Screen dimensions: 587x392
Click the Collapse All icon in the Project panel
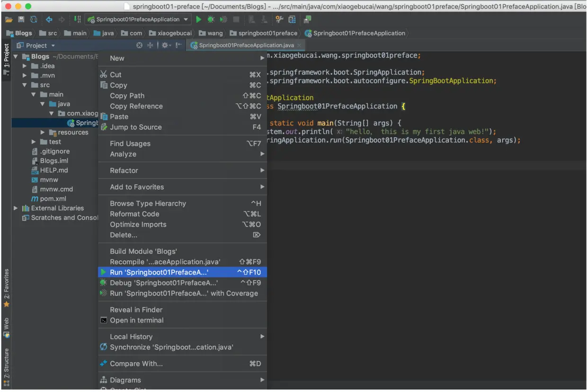tap(150, 45)
